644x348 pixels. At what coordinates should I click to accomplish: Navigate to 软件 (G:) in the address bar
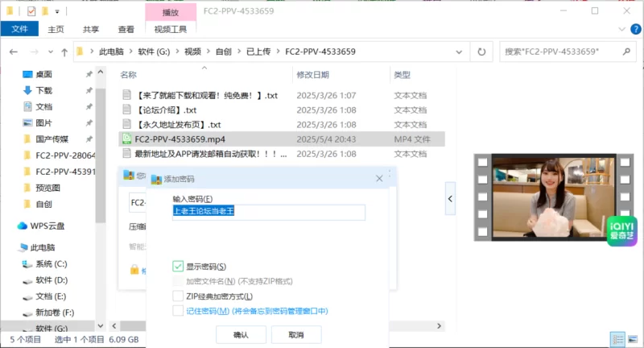[x=154, y=52]
